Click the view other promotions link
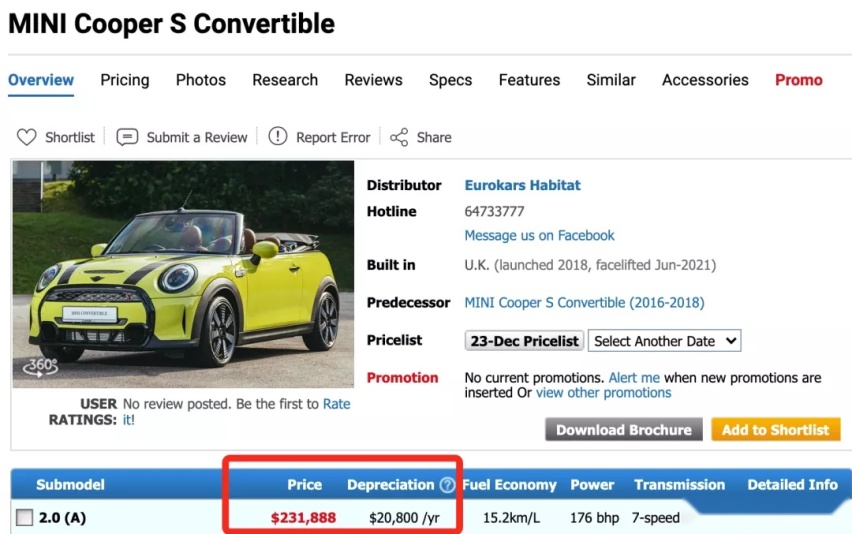This screenshot has height=534, width=852. pos(603,393)
